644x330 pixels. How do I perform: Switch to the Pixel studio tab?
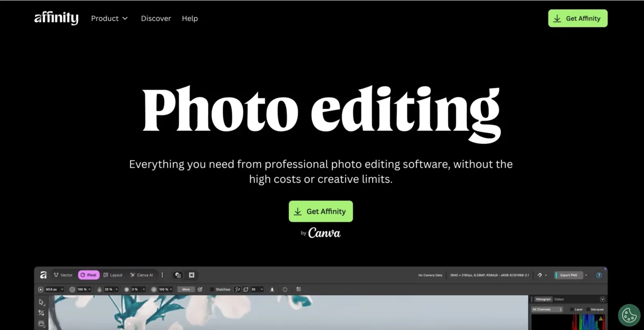pos(89,275)
